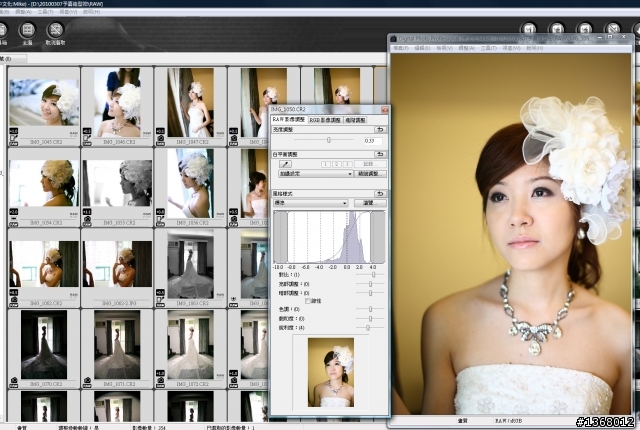Open 調整(A) menu in the preview window
Image resolution: width=640 pixels, height=430 pixels.
coord(467,48)
